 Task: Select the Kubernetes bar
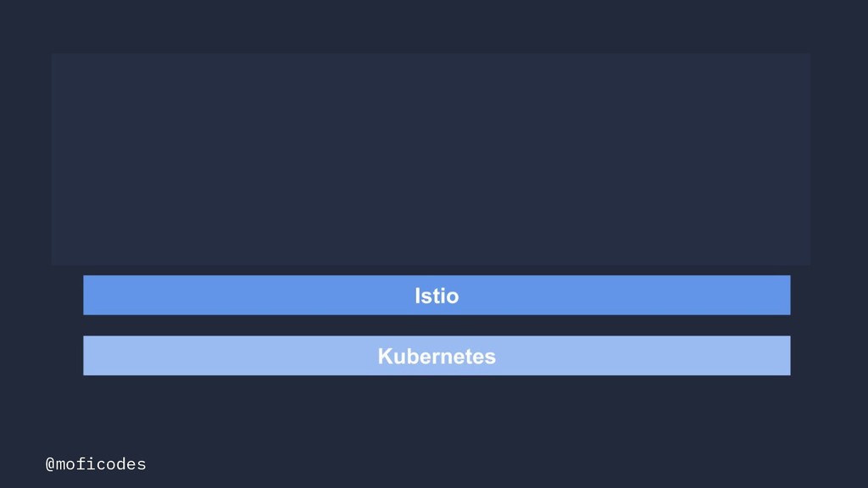point(437,355)
